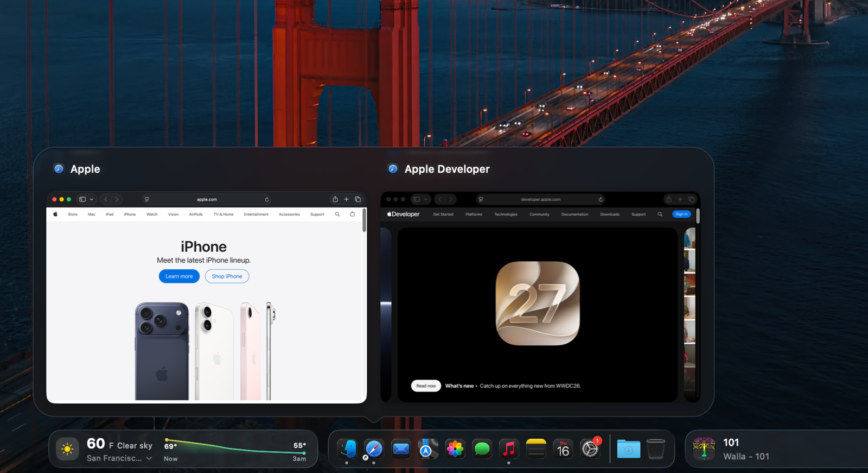Click the scrollbar of the Apple Developer page
The height and width of the screenshot is (473, 868).
(698, 216)
